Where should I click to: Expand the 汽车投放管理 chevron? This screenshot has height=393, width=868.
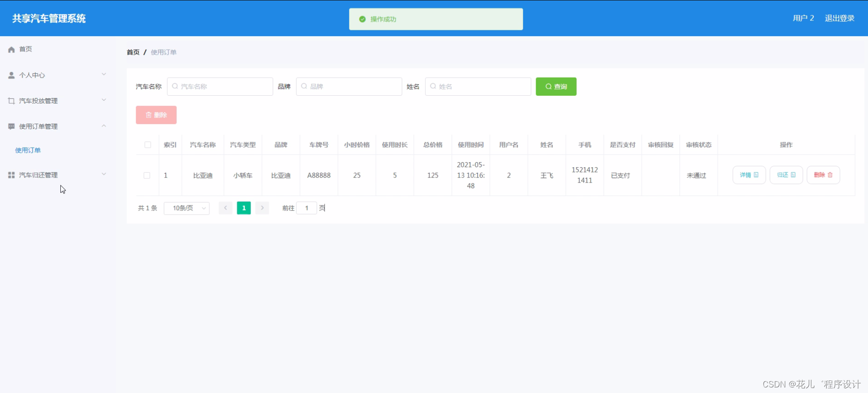(104, 100)
